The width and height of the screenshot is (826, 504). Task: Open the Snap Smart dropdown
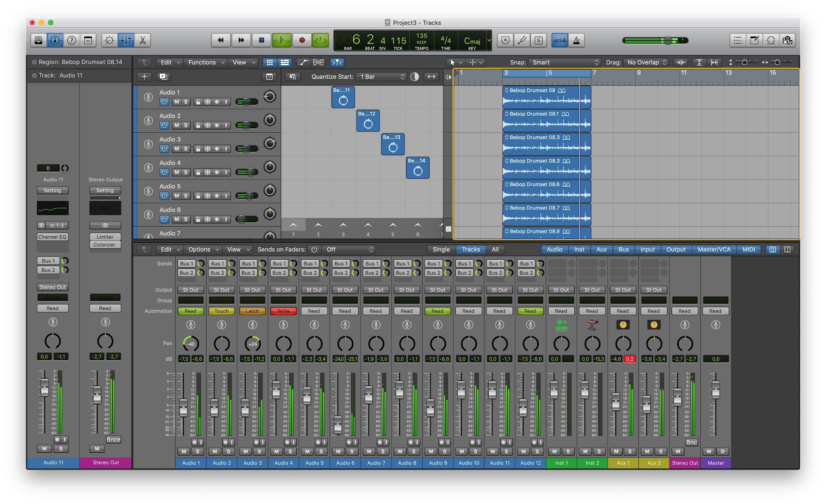point(565,62)
